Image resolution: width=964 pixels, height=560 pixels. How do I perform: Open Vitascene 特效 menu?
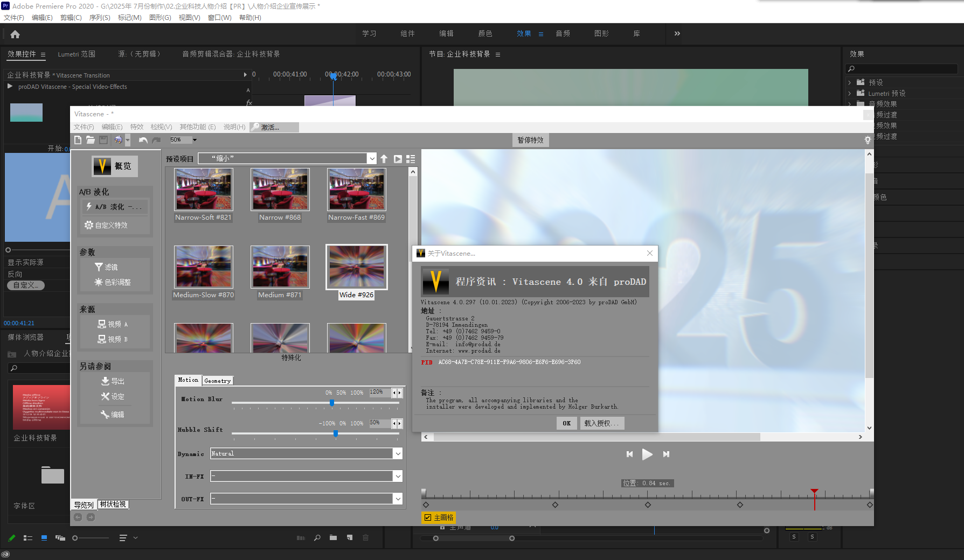click(137, 127)
